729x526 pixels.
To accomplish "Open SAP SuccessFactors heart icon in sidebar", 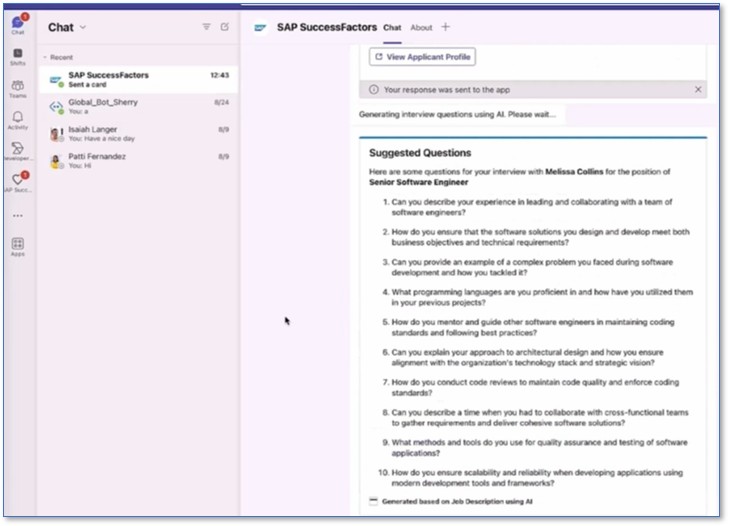I will [19, 182].
